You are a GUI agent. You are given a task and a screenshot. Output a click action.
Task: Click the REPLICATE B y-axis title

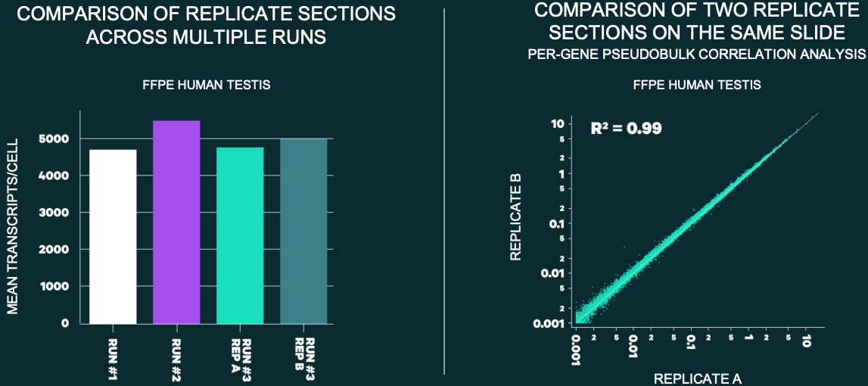(516, 216)
